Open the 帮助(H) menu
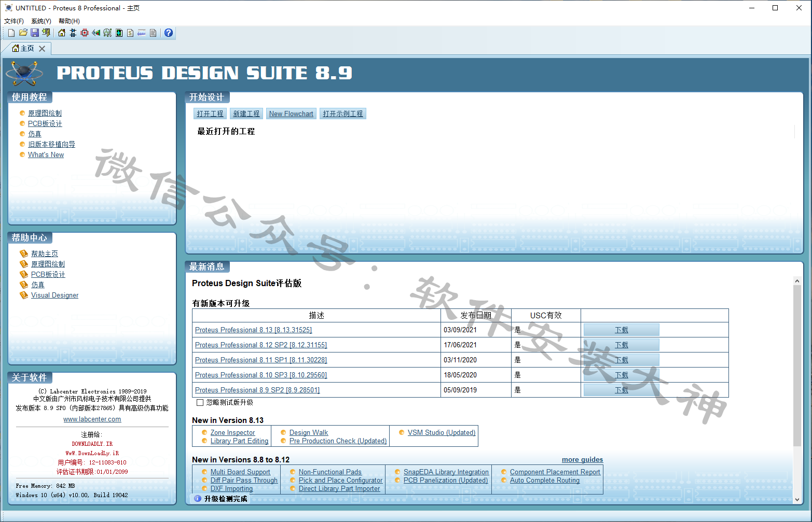 click(69, 21)
